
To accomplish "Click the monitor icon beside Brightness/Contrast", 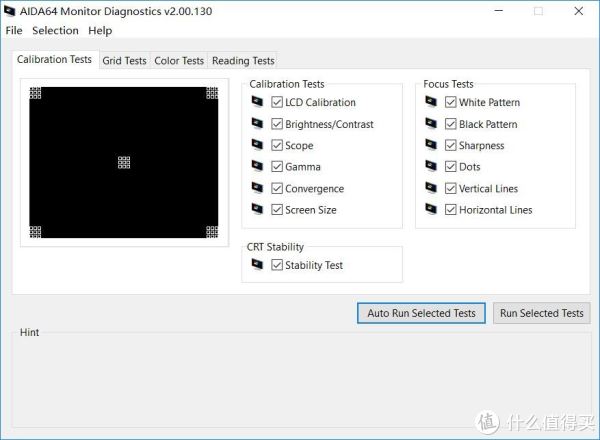I will [257, 123].
